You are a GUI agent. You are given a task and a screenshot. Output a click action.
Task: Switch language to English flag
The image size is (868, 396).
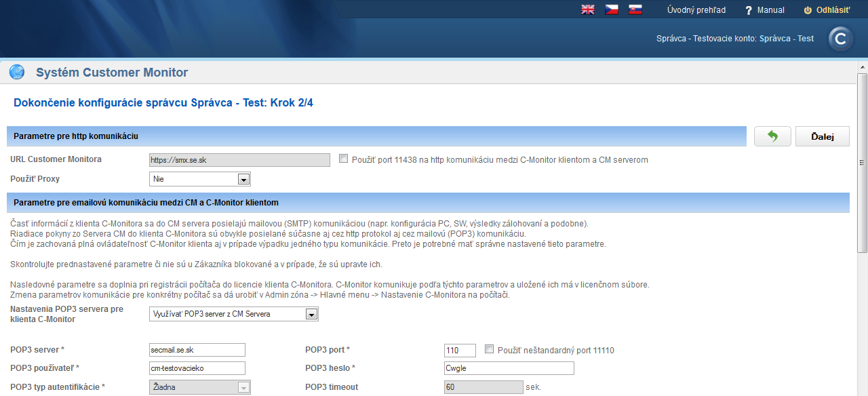[588, 9]
